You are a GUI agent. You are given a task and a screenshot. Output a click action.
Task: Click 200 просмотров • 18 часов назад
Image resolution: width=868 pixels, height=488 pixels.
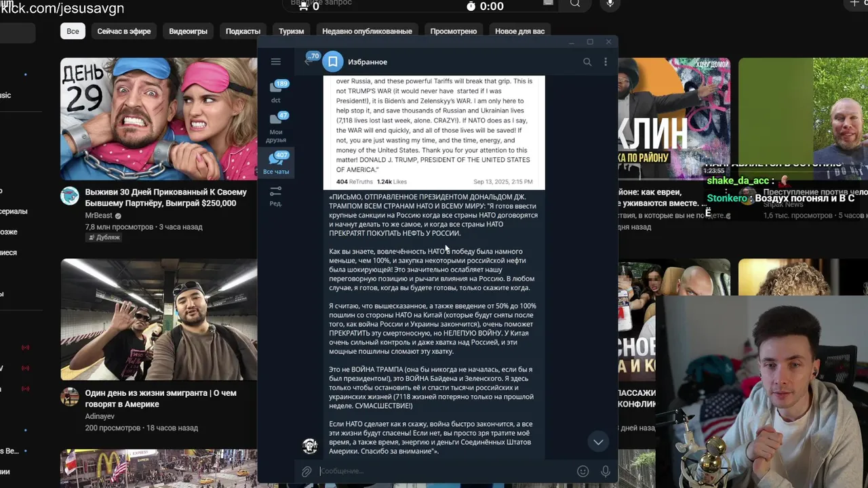tap(141, 428)
